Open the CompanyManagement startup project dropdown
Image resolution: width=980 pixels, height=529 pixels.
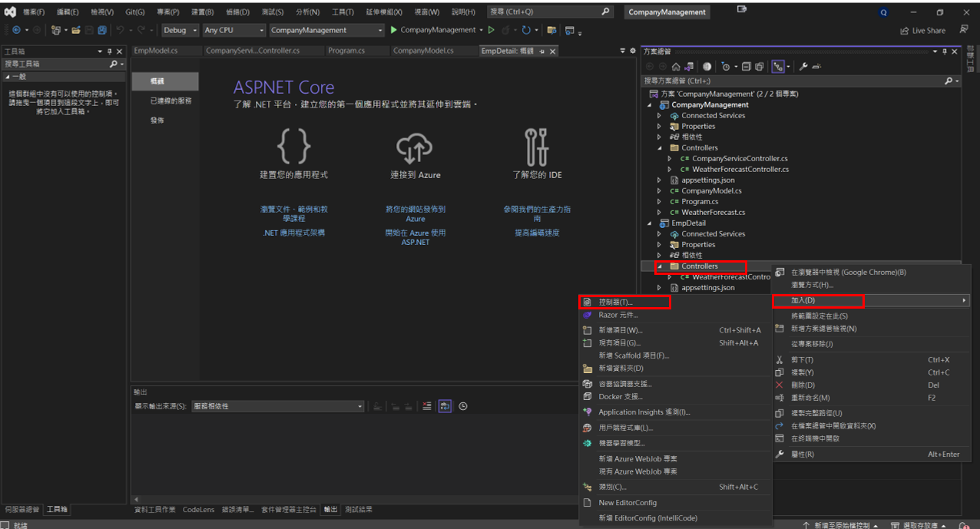pos(326,30)
